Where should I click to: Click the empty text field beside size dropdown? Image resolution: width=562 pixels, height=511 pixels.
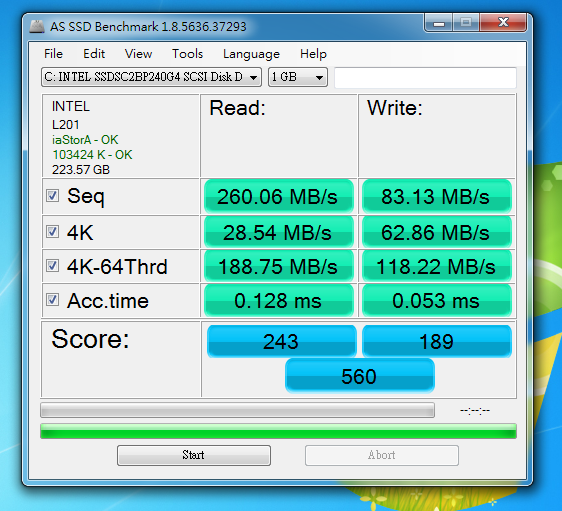(x=425, y=77)
